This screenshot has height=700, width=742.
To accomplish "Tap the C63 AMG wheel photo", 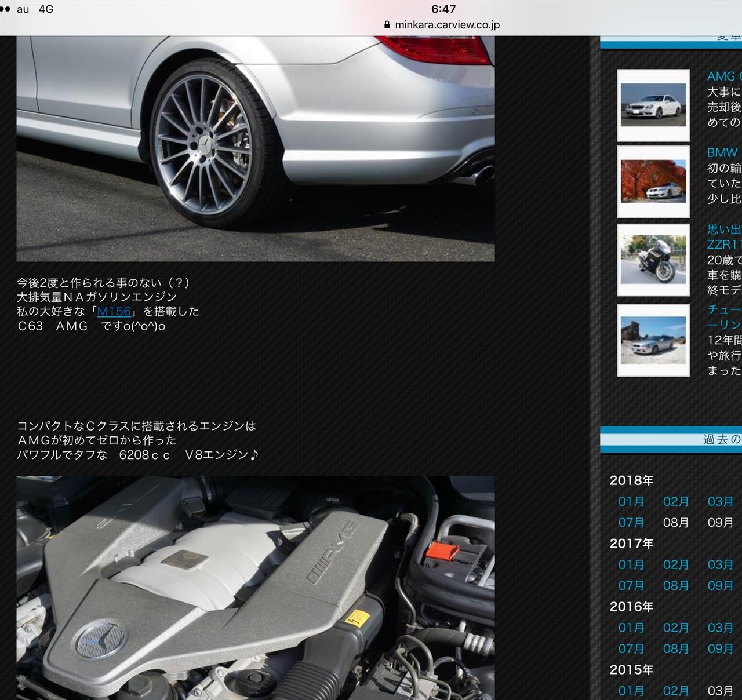I will (x=256, y=148).
